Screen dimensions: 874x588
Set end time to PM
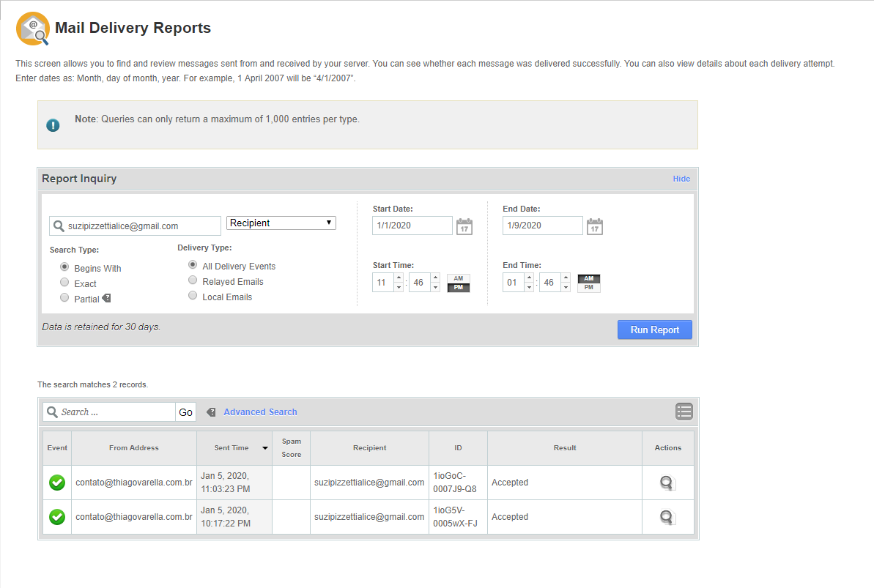[588, 288]
